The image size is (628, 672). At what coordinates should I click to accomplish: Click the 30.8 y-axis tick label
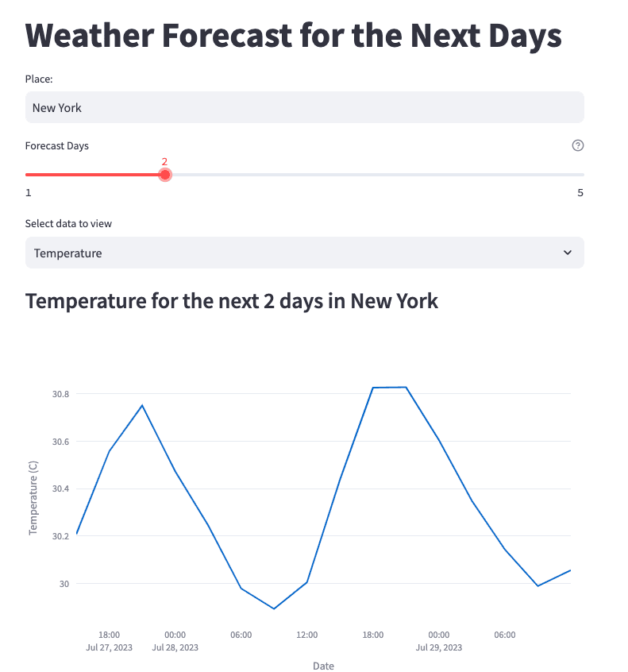click(60, 394)
